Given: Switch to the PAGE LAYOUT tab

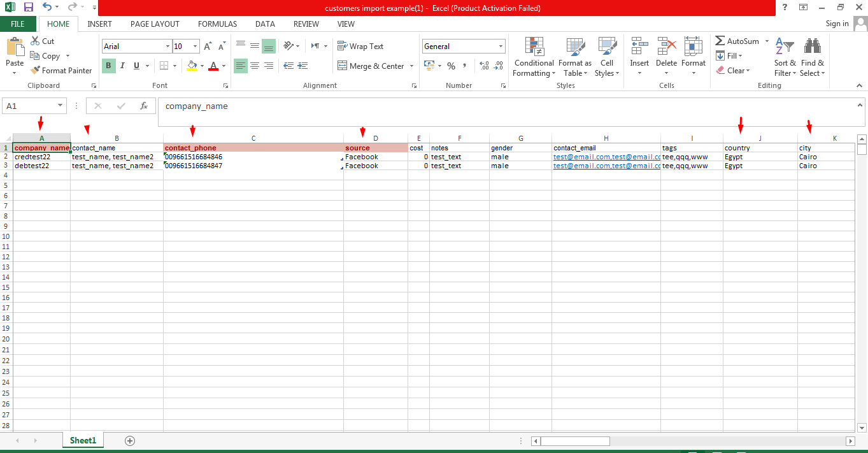Looking at the screenshot, I should click(x=155, y=24).
